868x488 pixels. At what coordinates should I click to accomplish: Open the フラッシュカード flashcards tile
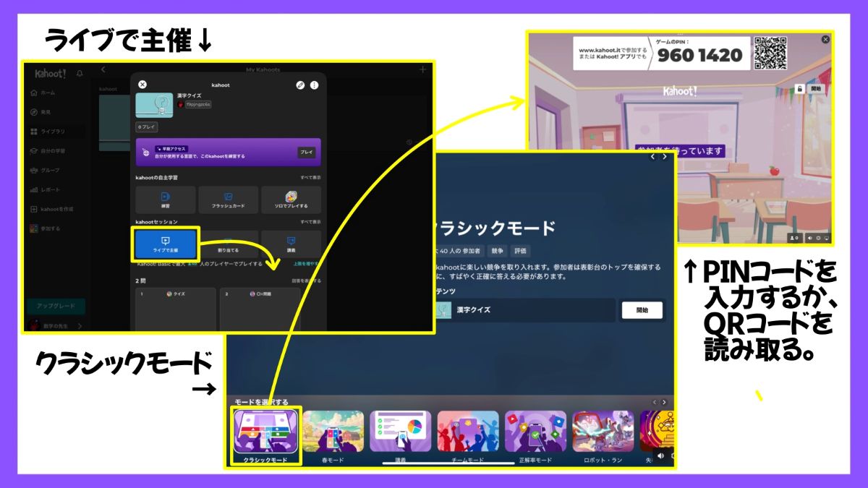coord(228,199)
